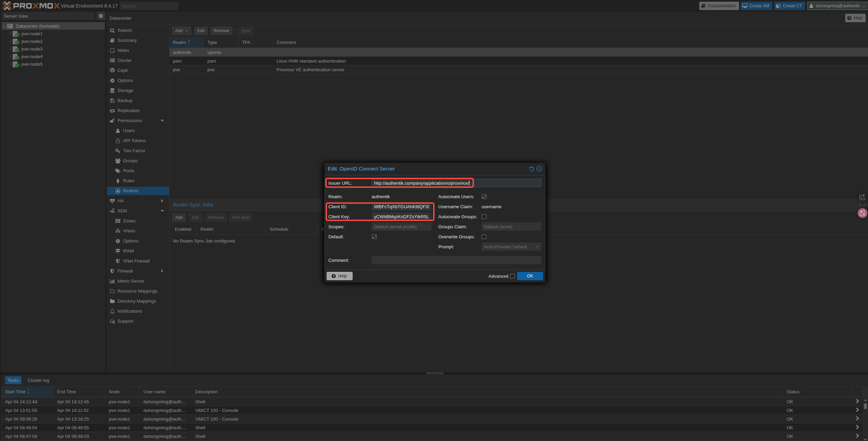
Task: Open the Add realm dropdown button
Action: tap(181, 31)
